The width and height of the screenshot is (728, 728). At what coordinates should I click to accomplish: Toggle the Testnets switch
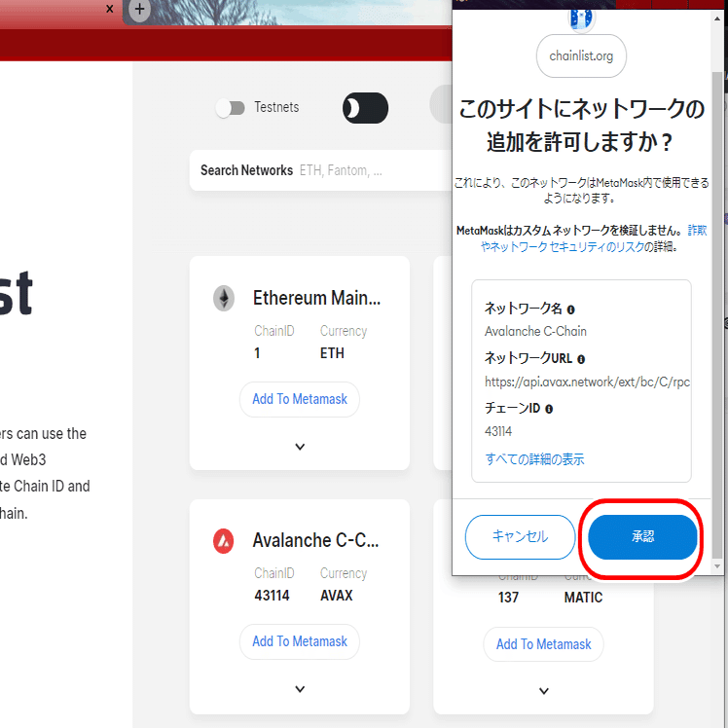pos(231,108)
